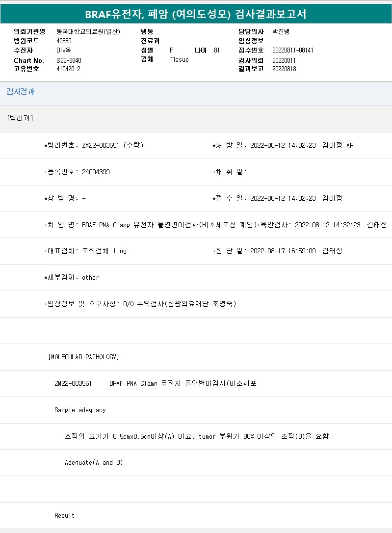Select the empty 채취일 label
This screenshot has height=533, width=392.
coord(229,172)
